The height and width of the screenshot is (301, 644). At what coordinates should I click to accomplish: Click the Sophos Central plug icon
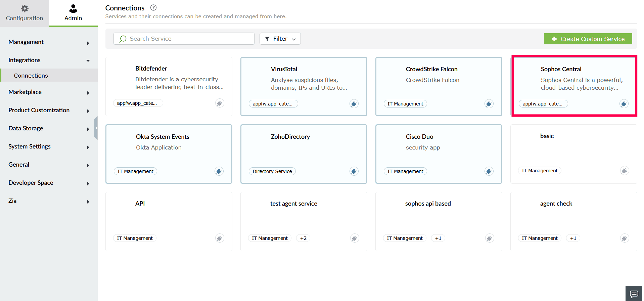pos(624,104)
